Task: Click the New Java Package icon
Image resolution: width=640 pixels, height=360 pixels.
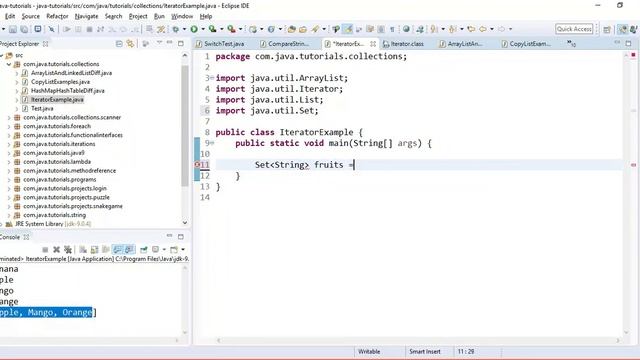Action: 253,29
